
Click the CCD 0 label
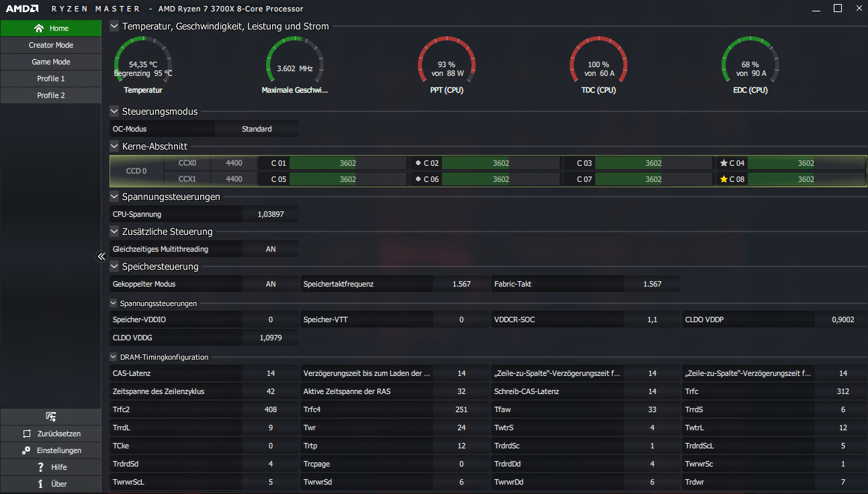click(137, 171)
